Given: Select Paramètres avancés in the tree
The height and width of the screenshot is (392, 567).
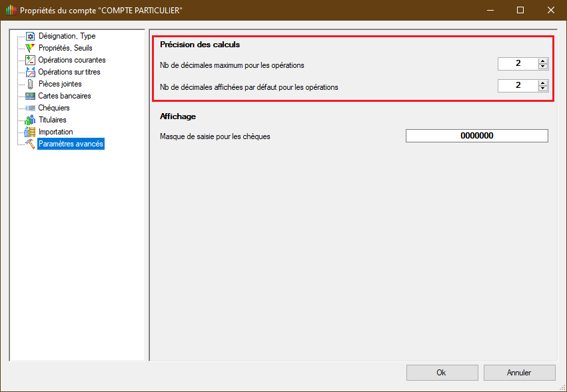Looking at the screenshot, I should coord(71,144).
